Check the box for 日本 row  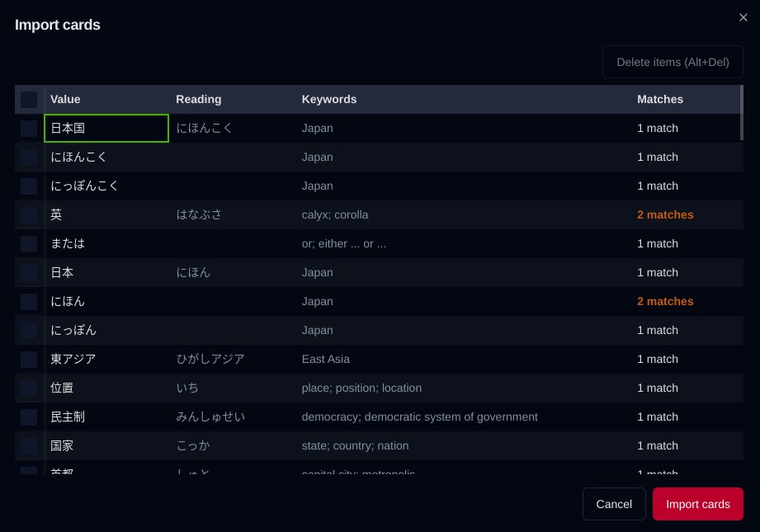(29, 273)
